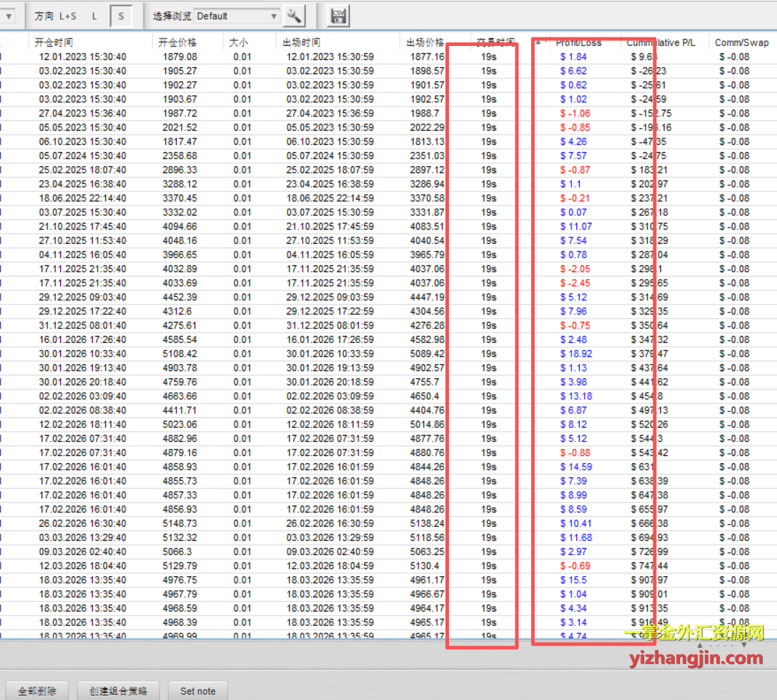Click profit value $ 15.5
777x700 pixels.
[x=573, y=580]
